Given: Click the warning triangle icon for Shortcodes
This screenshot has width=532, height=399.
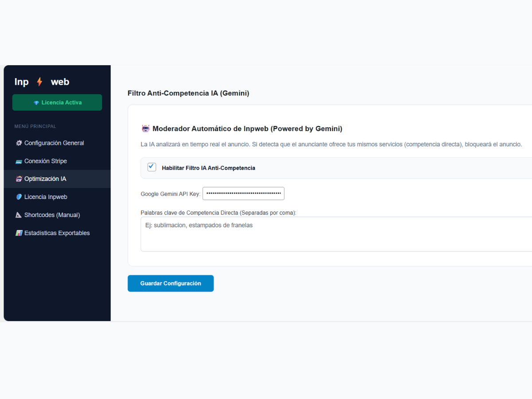Looking at the screenshot, I should click(x=18, y=215).
